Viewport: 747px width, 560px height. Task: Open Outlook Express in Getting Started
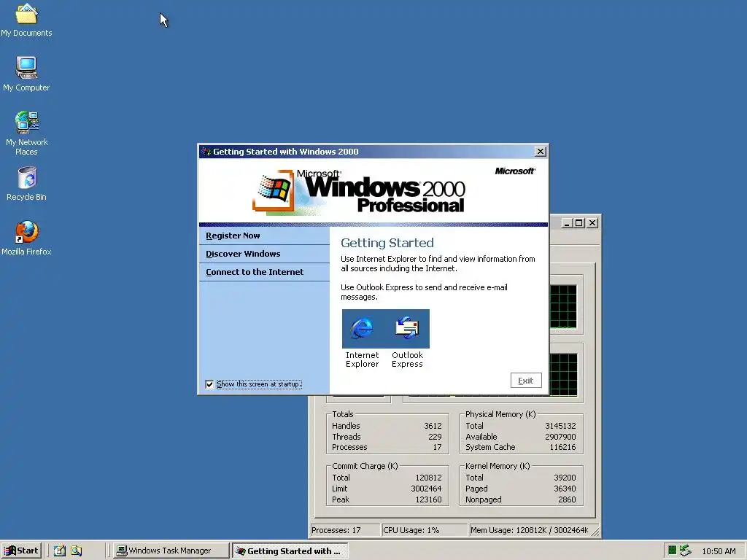(407, 329)
